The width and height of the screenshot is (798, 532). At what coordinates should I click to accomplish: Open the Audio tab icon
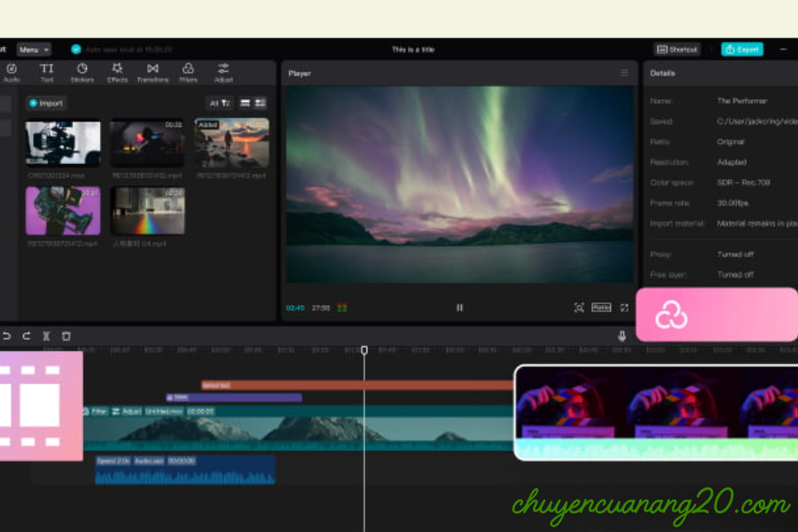(x=12, y=72)
